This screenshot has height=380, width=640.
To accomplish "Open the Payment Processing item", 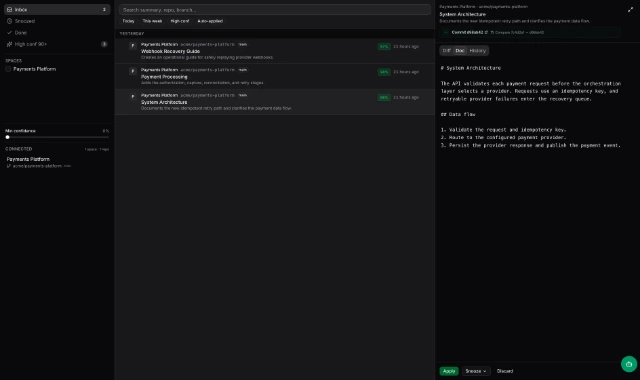I will 275,76.
